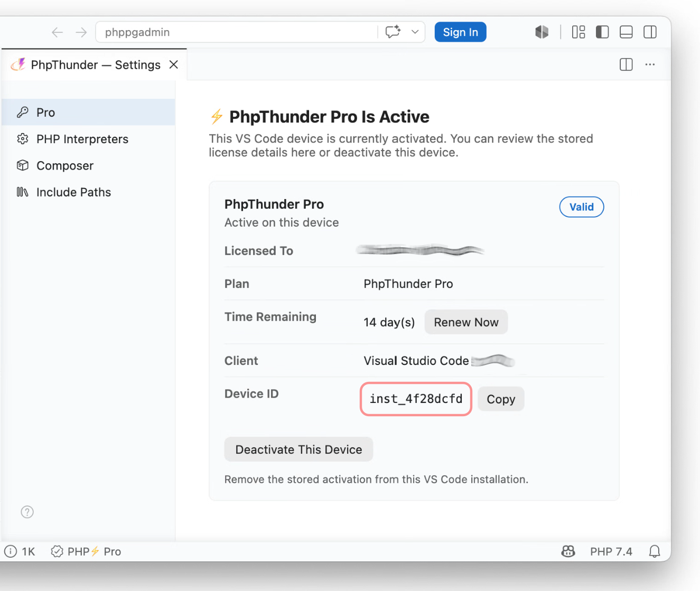700x591 pixels.
Task: Open the More Actions ellipsis menu
Action: [x=650, y=64]
